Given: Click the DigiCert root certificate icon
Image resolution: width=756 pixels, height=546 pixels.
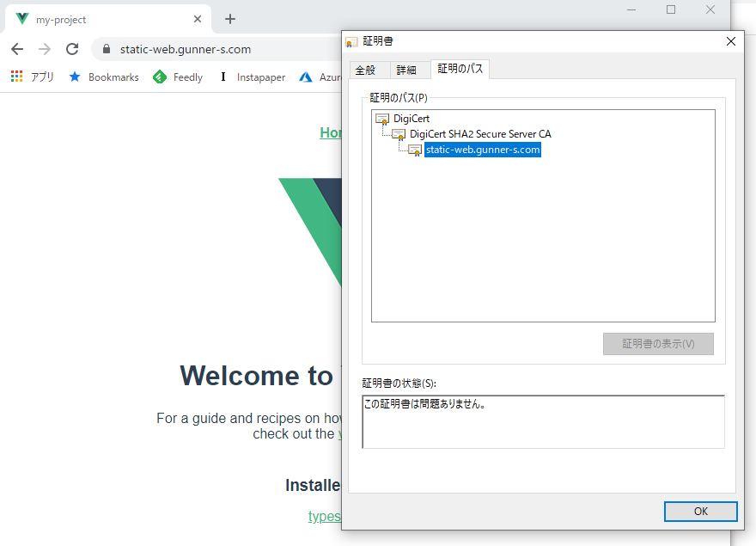Looking at the screenshot, I should [382, 119].
